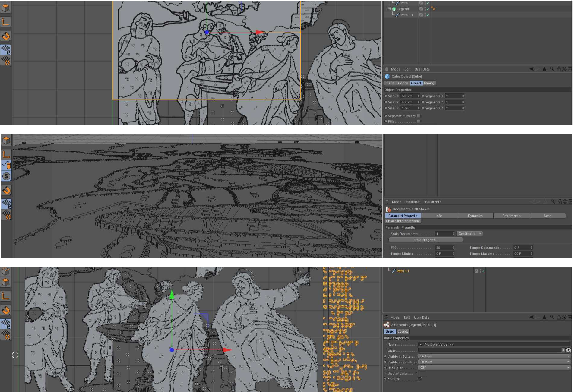Viewport: 573px width, 392px height.
Task: Click the axis mode icon in the Italian Cinema 4D window
Action: pos(6,154)
